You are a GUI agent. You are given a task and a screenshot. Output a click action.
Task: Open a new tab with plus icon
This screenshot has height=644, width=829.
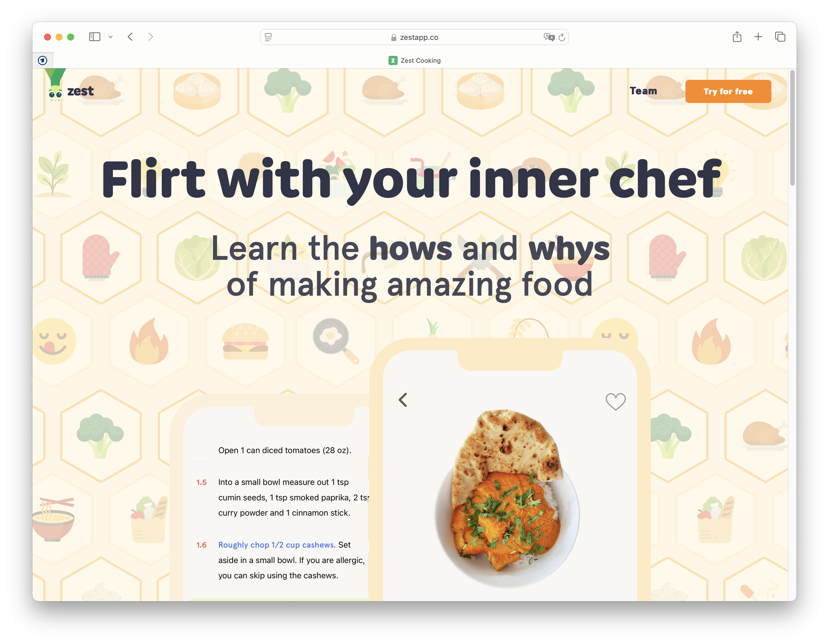758,37
